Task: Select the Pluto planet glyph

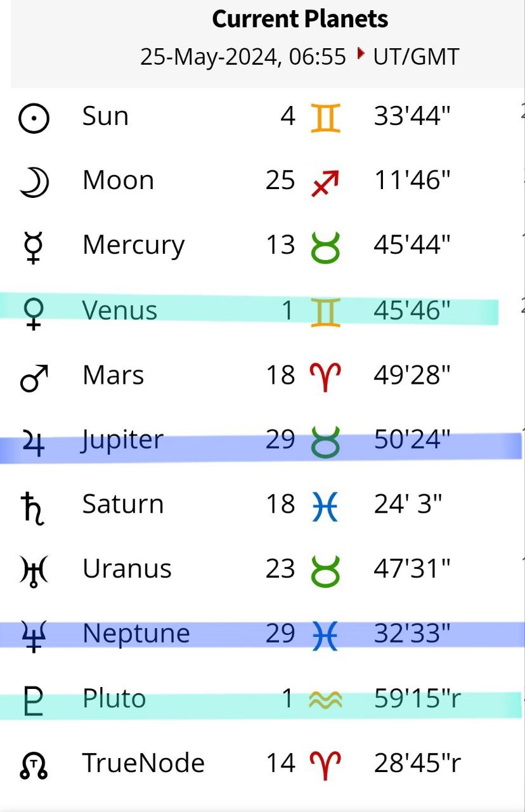Action: pos(34,700)
